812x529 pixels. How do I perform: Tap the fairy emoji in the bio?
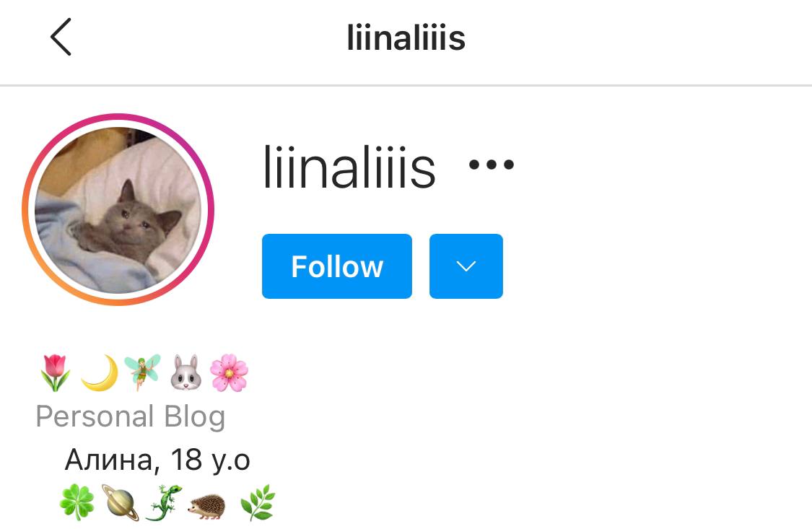point(142,372)
